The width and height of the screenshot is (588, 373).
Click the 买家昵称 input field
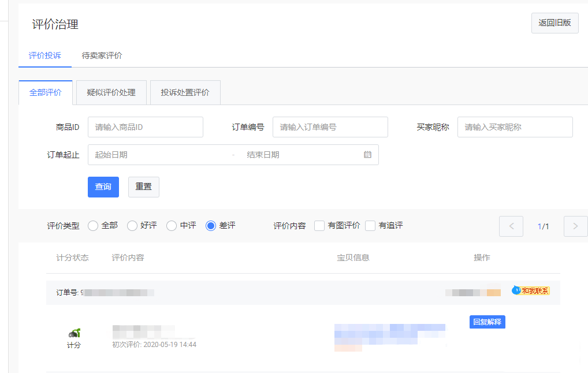pos(514,126)
